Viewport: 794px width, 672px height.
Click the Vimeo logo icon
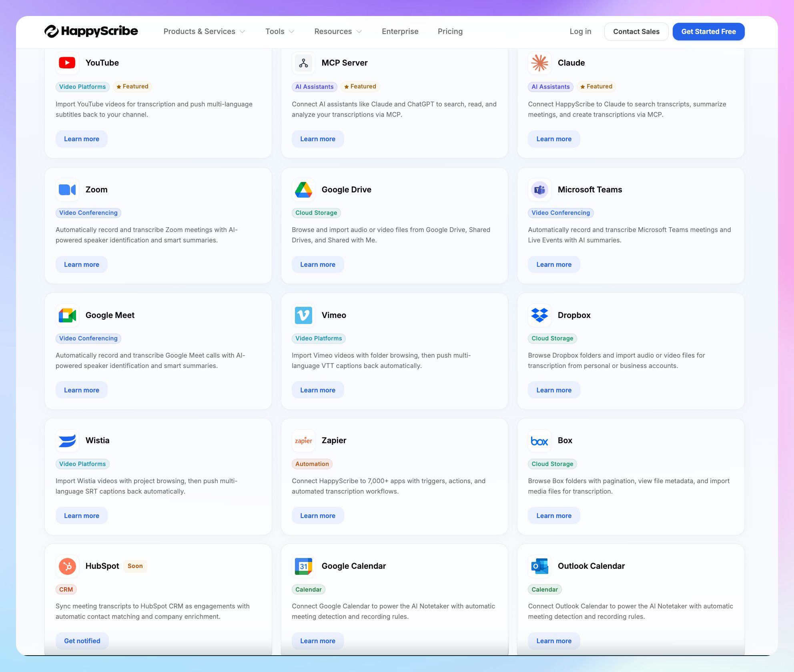[x=303, y=315]
